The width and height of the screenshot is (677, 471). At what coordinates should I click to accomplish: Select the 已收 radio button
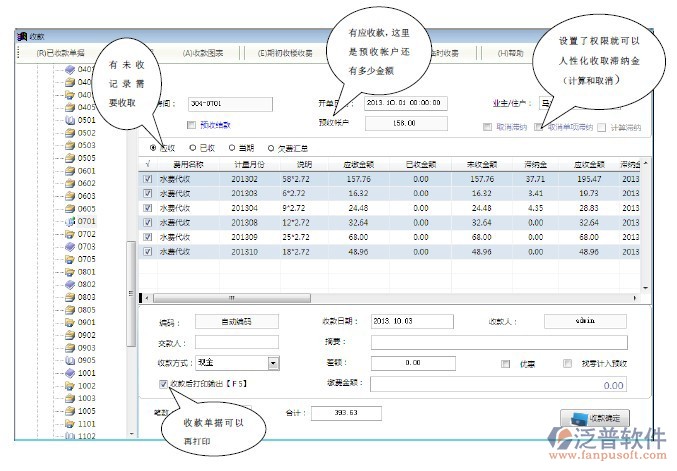[193, 148]
